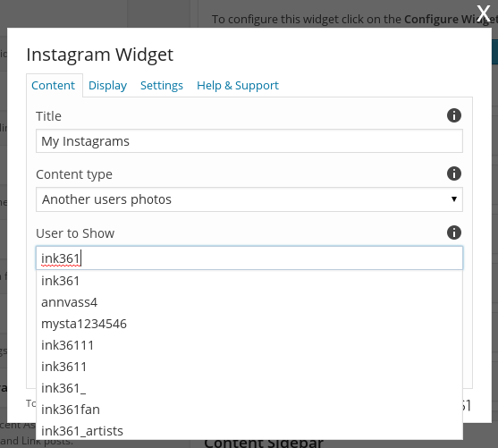Choose ink361fan from the suggestions

coord(249,410)
